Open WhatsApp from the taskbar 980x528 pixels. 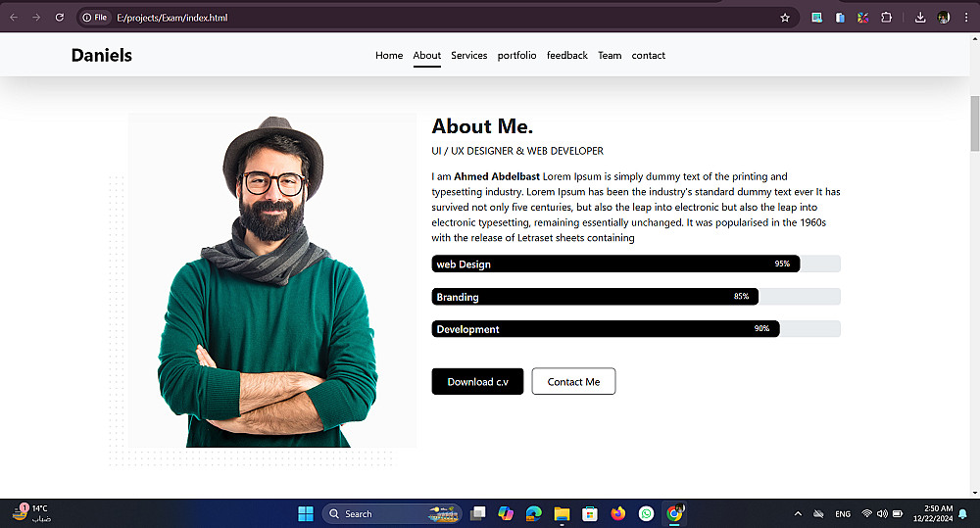click(646, 513)
